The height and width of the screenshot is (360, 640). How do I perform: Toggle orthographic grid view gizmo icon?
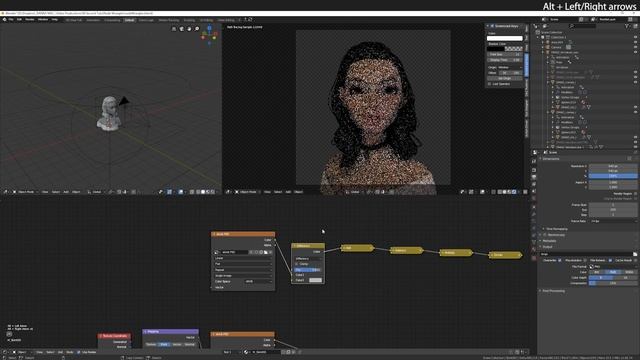(174, 29)
